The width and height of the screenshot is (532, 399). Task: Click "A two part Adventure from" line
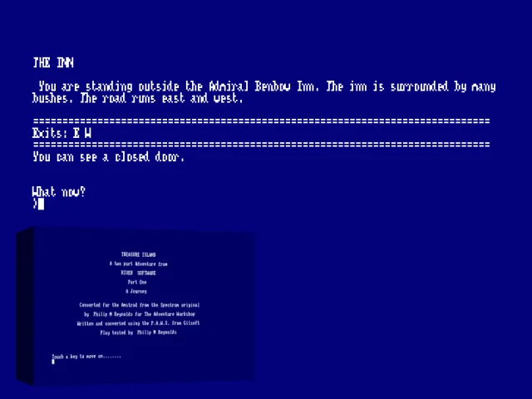[x=139, y=264]
